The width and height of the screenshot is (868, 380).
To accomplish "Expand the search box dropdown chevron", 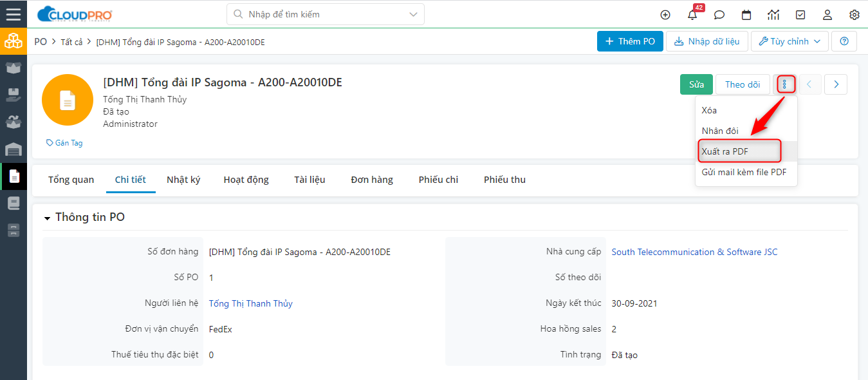I will coord(413,14).
